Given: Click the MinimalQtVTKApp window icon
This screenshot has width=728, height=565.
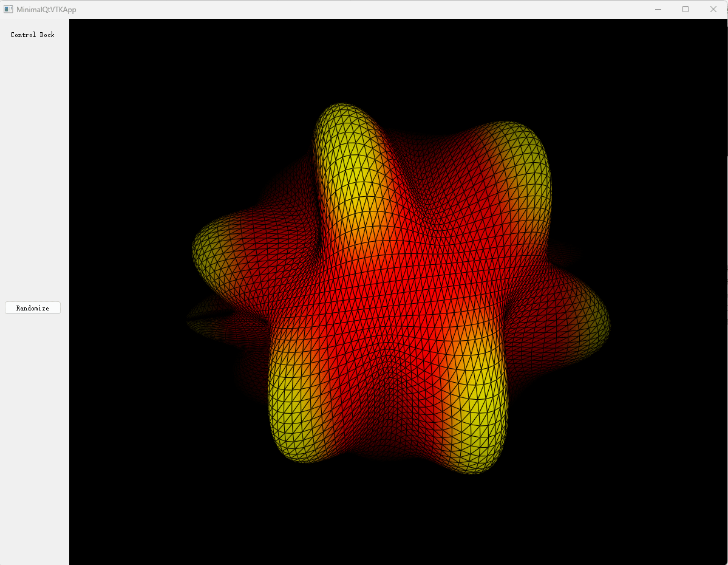Looking at the screenshot, I should click(x=8, y=9).
